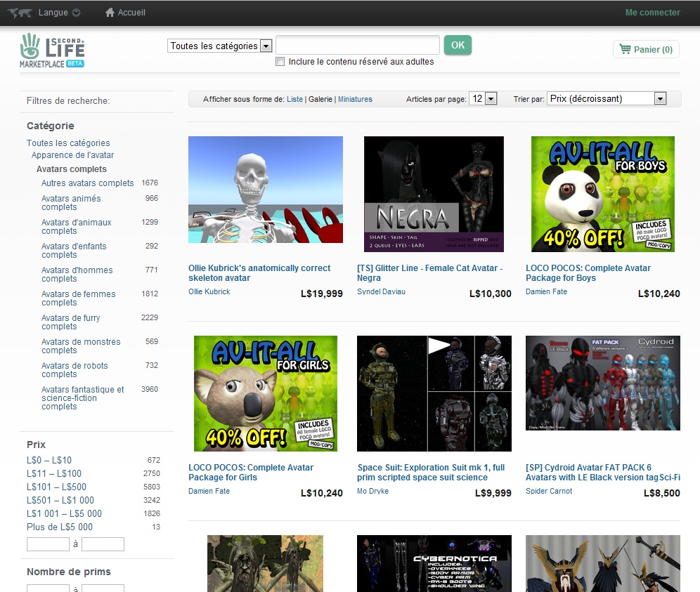Filter by Avatars de furry complets

[70, 322]
